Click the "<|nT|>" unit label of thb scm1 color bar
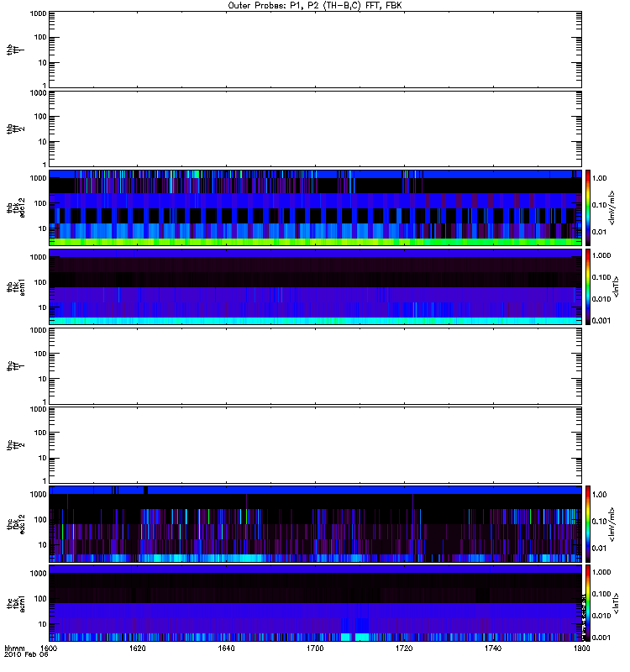Screen dimensions: 630x672 pos(616,286)
